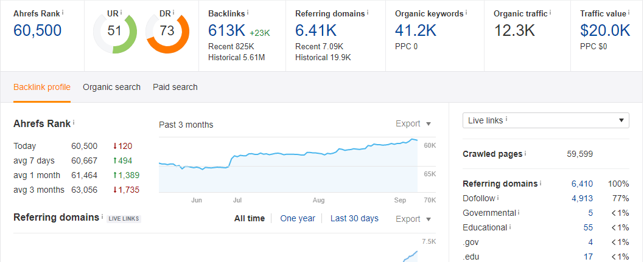Open Export menu for Ahrefs Rank chart
Image resolution: width=644 pixels, height=262 pixels.
tap(413, 123)
